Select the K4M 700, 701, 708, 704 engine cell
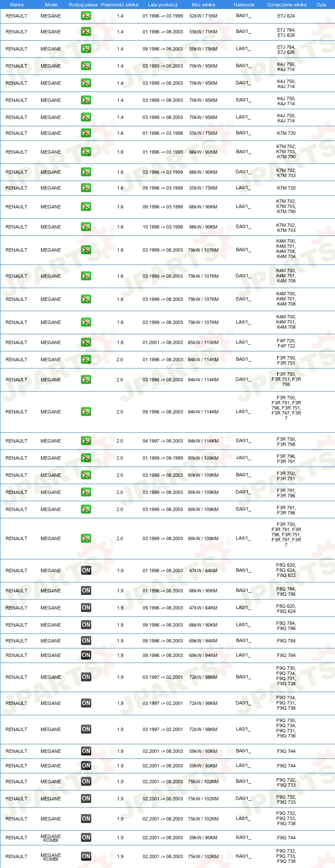The height and width of the screenshot is (868, 335). 286,249
